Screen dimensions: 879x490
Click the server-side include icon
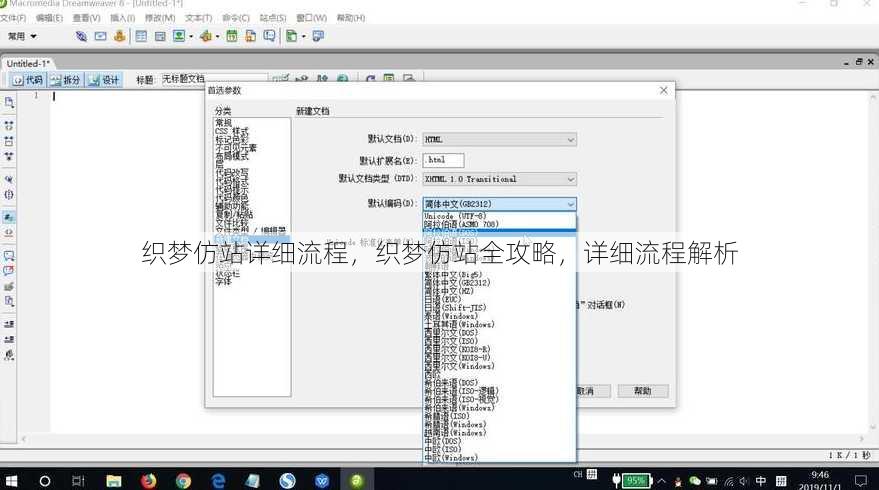click(251, 36)
